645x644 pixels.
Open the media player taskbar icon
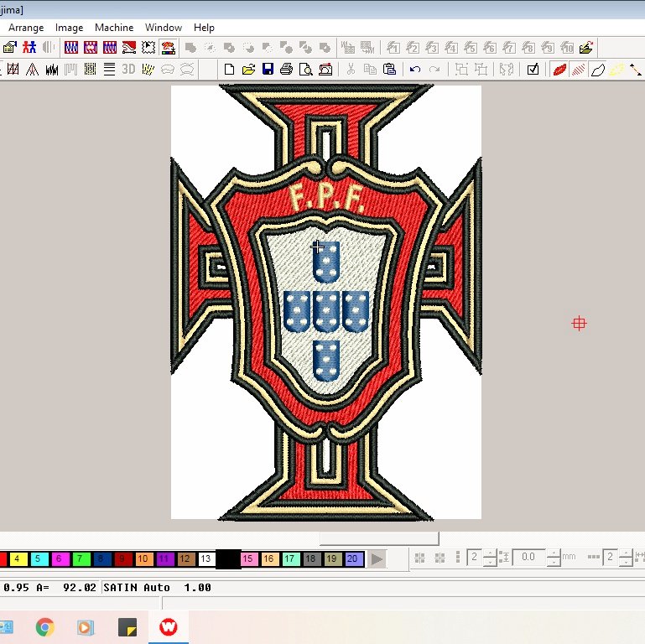pos(86,627)
